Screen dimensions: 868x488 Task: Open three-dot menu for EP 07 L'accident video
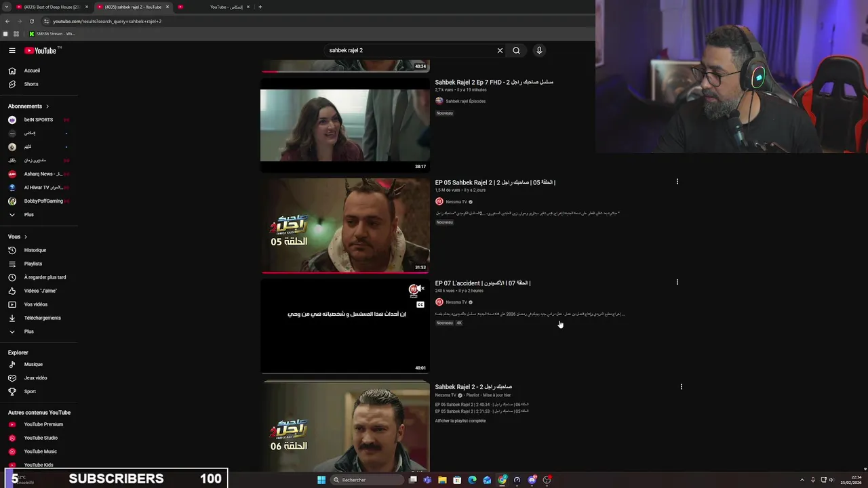click(677, 282)
